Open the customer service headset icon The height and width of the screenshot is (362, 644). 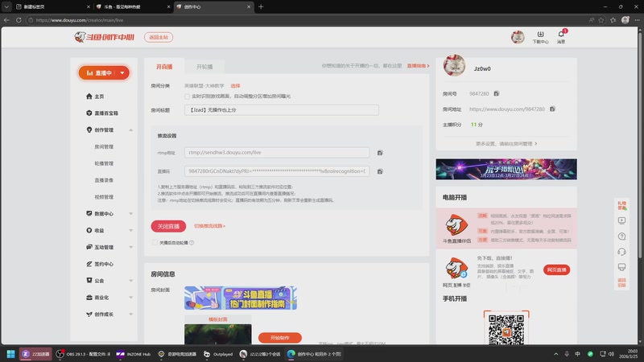point(621,252)
